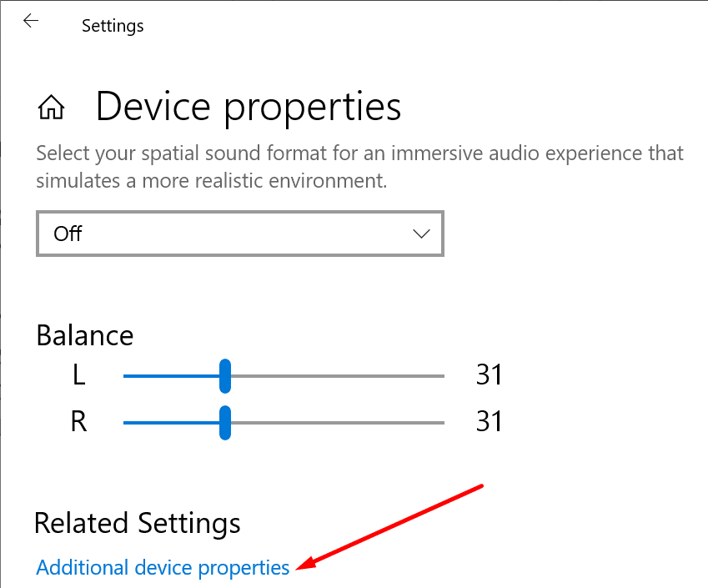The image size is (708, 588).
Task: Click the spatial sound selector showing Off
Action: [239, 234]
